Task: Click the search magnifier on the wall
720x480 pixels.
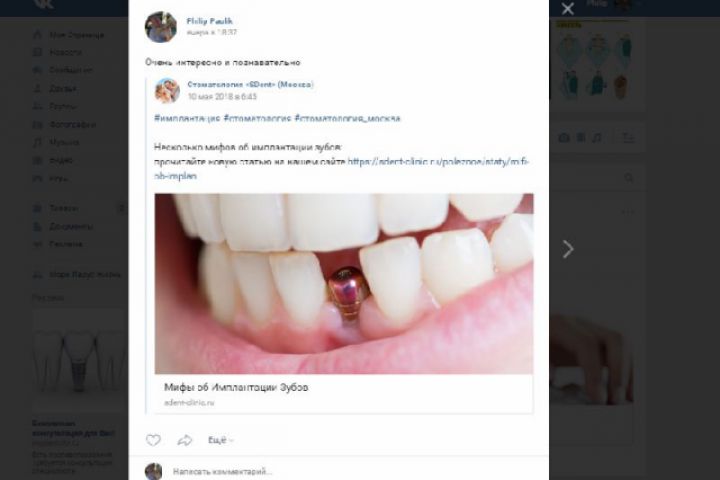Action: point(629,178)
